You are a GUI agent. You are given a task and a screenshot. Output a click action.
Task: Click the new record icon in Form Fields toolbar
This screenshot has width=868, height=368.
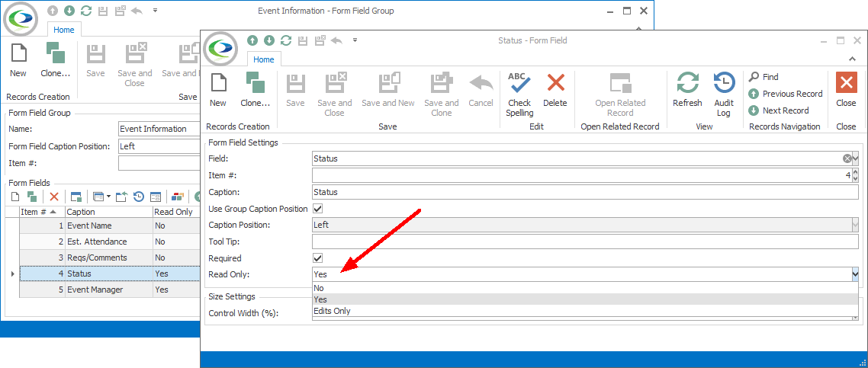click(x=15, y=196)
